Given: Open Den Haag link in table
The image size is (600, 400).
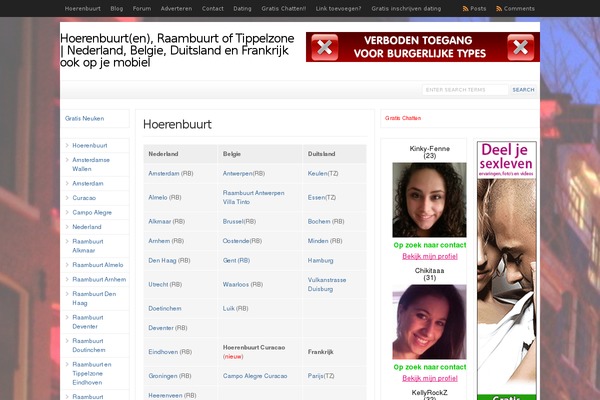Looking at the screenshot, I should pos(162,260).
